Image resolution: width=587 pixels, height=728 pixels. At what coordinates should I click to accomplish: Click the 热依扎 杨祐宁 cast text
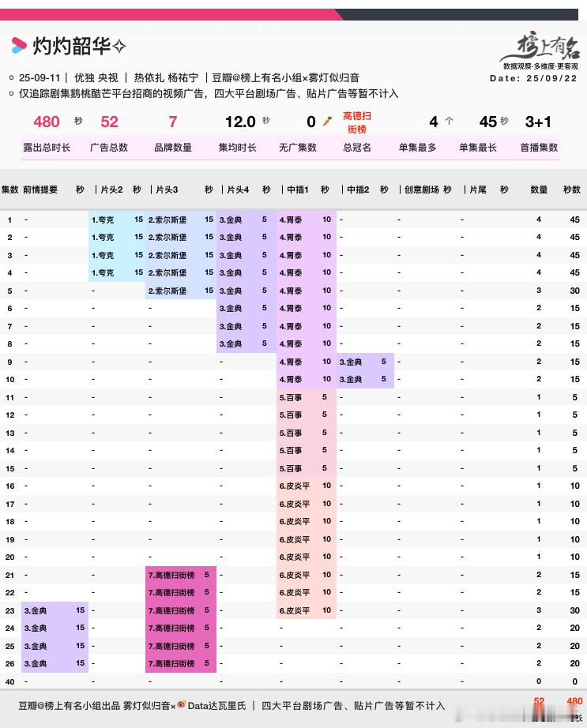(x=166, y=78)
